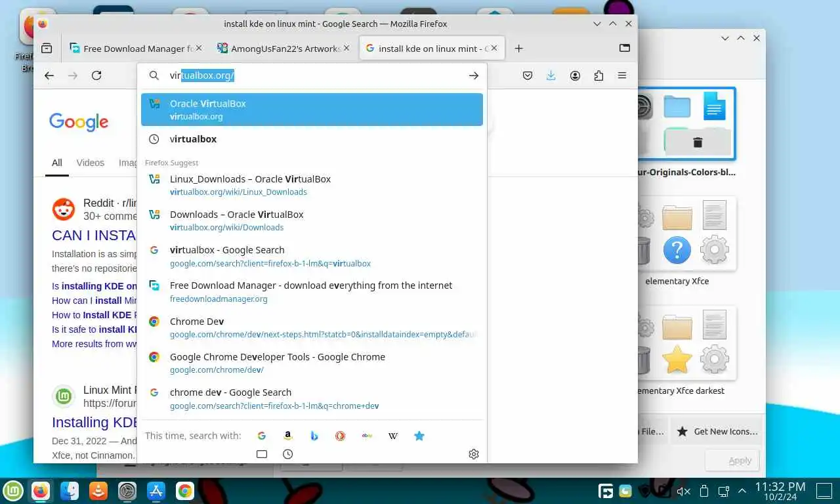Close the AmongUsFan22's Artworks tab
This screenshot has width=840, height=504.
tap(346, 48)
